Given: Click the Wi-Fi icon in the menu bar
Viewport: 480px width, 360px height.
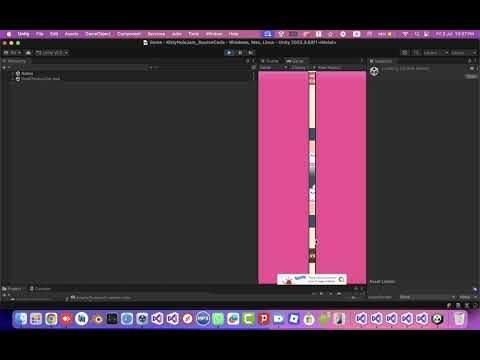Looking at the screenshot, I should coord(405,34).
